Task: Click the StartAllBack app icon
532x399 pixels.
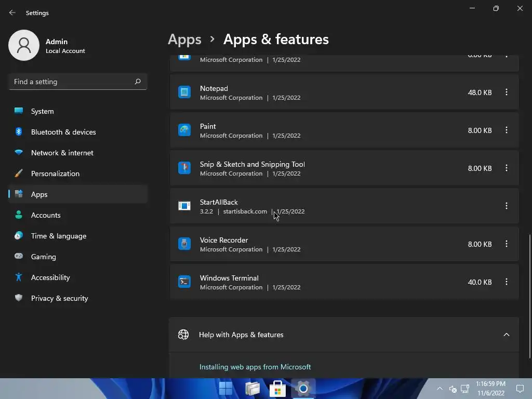Action: point(184,206)
